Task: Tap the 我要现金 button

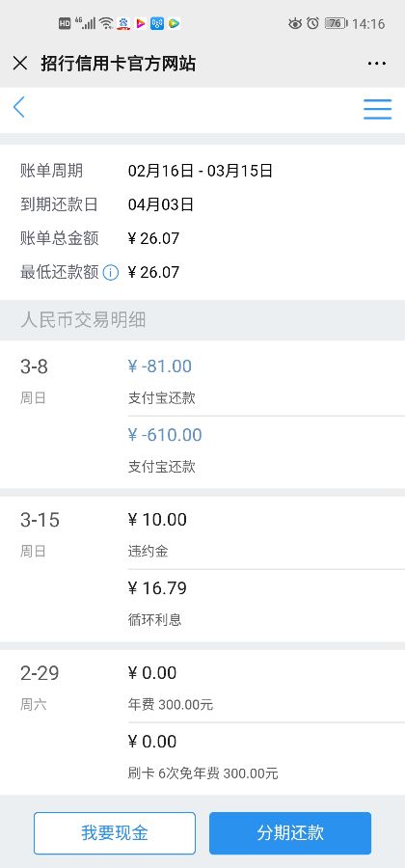Action: pyautogui.click(x=115, y=833)
